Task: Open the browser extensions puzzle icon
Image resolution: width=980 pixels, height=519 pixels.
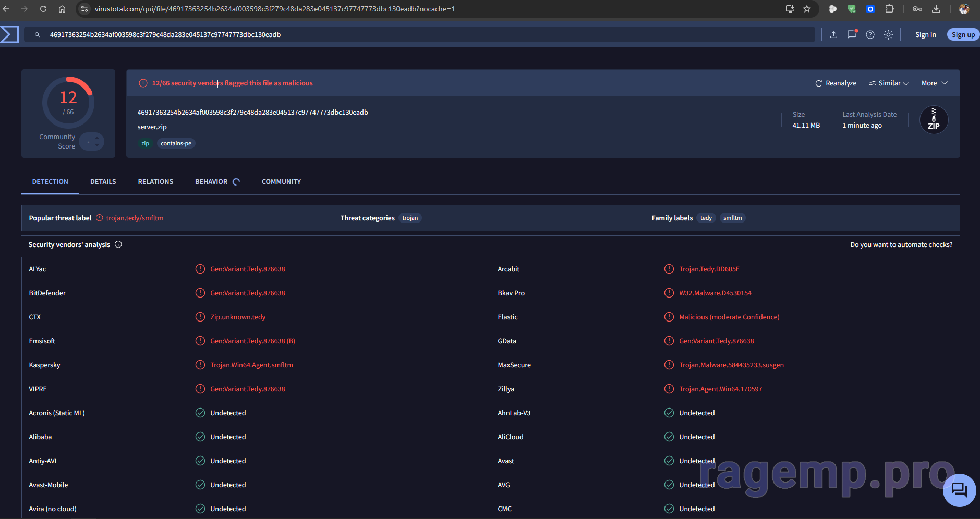Action: click(889, 9)
